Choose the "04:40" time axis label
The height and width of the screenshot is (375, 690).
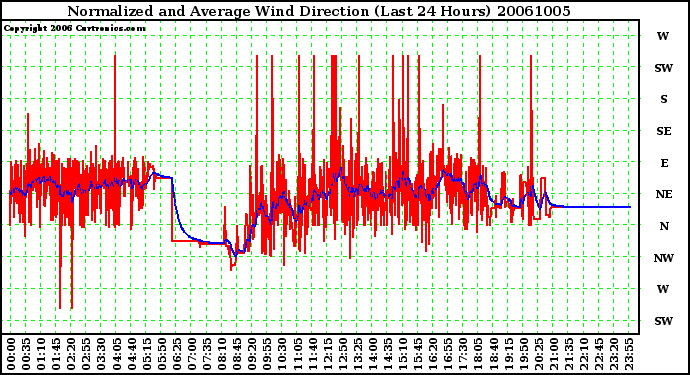click(x=132, y=354)
